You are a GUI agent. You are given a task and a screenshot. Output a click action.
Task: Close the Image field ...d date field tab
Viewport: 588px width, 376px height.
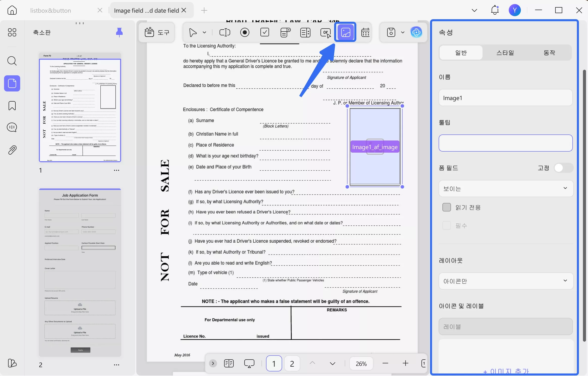coord(184,10)
